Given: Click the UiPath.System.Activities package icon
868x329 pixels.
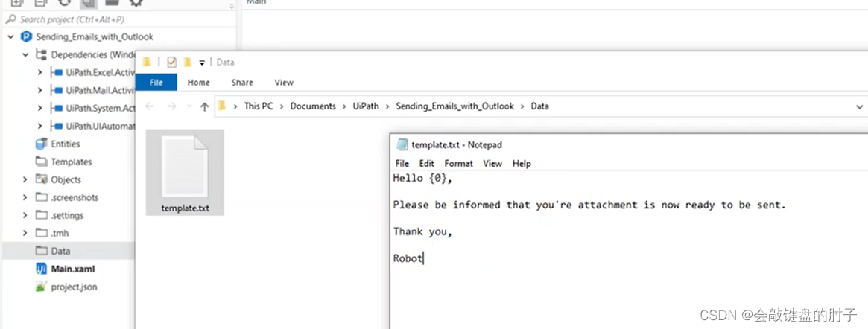Looking at the screenshot, I should (56, 108).
